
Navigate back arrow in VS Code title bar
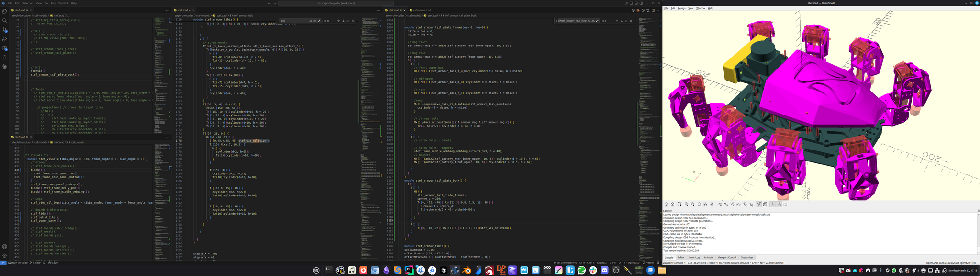pyautogui.click(x=269, y=3)
